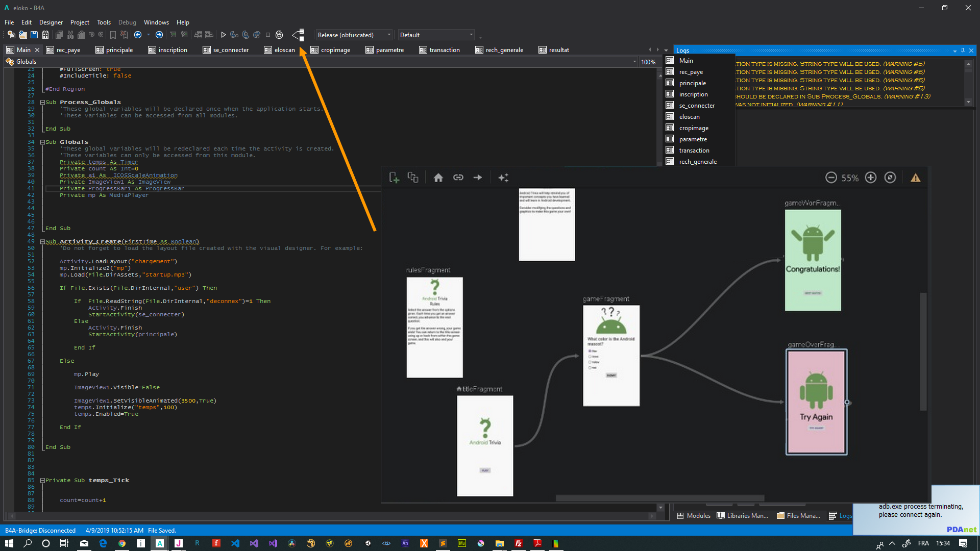Screen dimensions: 980x551
Task: Click the yellow warning triangle icon
Action: (916, 178)
